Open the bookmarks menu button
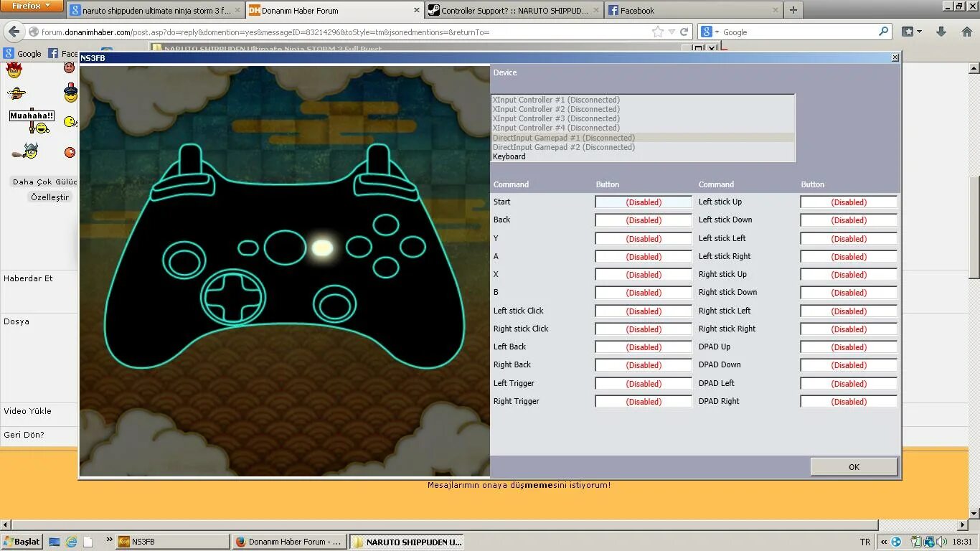980x551 pixels. 912,32
